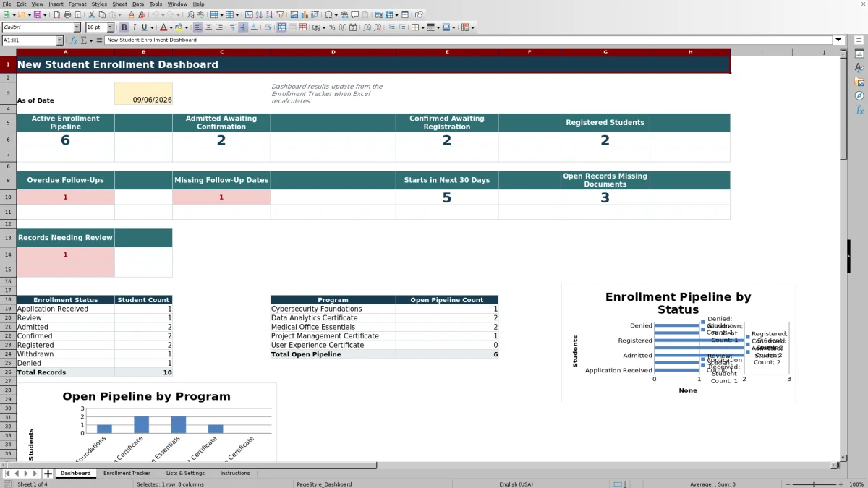Select the Total Records cell
Screen dimensions: 868x488
(x=65, y=372)
